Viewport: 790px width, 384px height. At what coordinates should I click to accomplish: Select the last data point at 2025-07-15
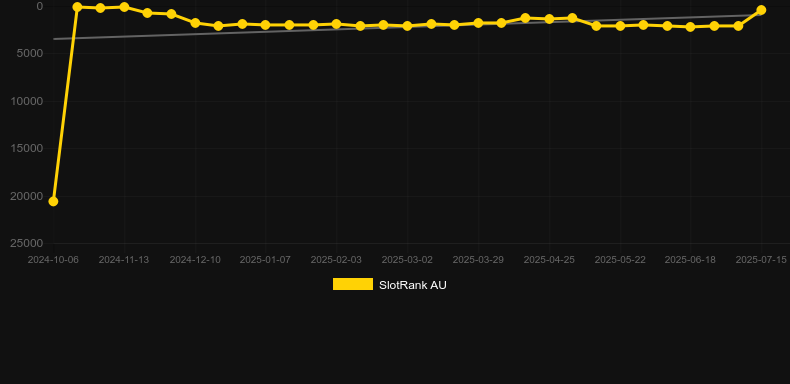[761, 10]
